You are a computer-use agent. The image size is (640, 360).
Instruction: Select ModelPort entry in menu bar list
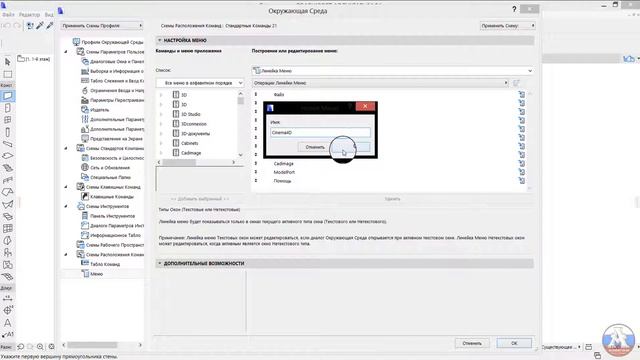284,172
